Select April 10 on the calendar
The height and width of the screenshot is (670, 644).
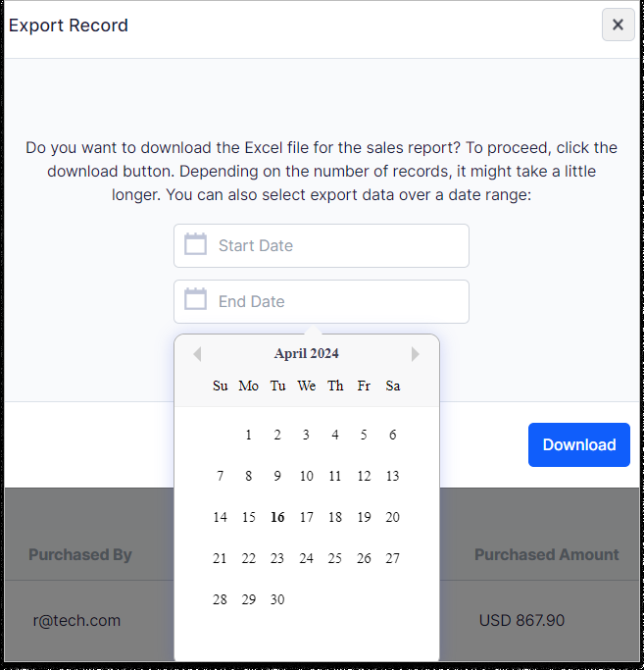coord(306,476)
